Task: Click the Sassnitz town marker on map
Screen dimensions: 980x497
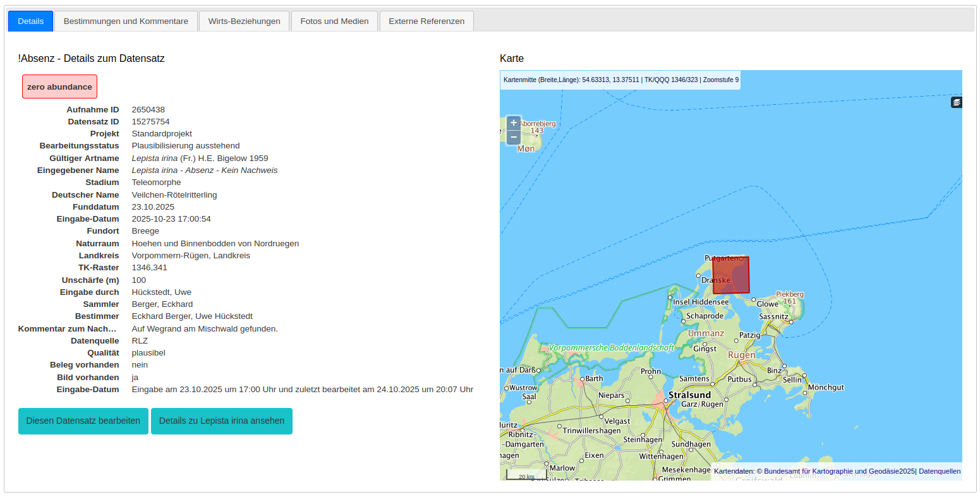Action: [x=790, y=321]
